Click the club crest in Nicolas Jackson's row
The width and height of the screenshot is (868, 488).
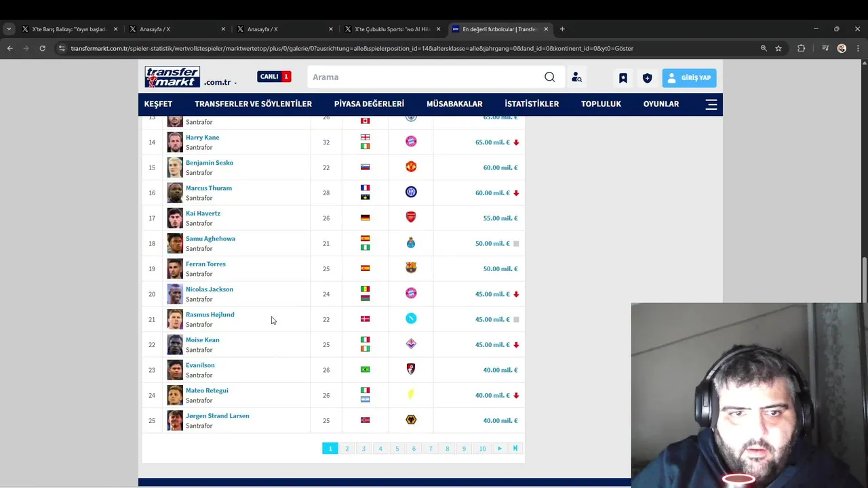pos(411,293)
